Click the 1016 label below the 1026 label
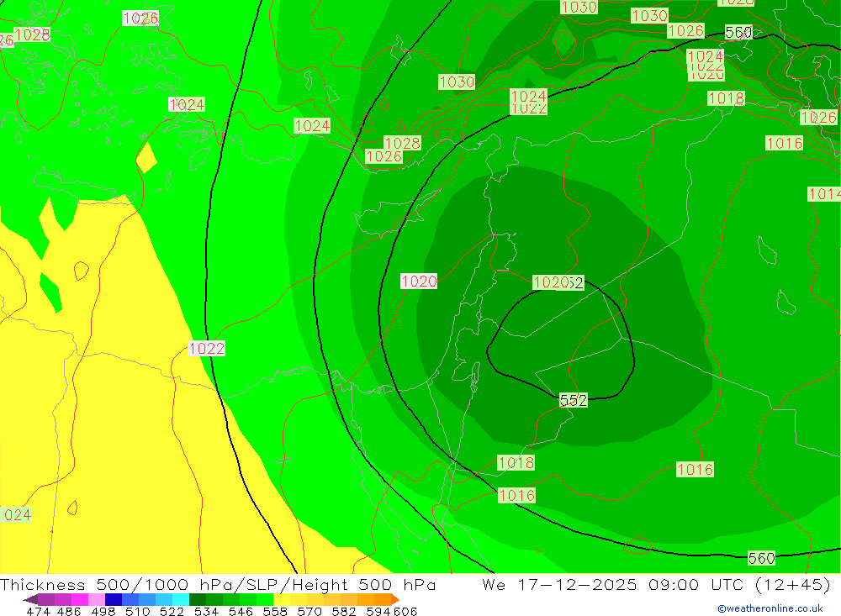Screen dimensions: 841x616 (x=784, y=143)
